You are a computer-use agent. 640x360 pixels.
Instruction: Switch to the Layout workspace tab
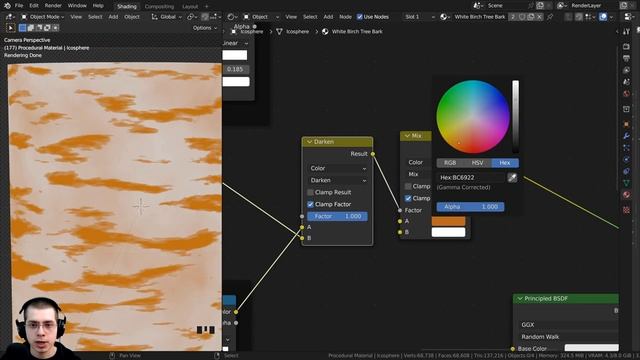(x=190, y=7)
